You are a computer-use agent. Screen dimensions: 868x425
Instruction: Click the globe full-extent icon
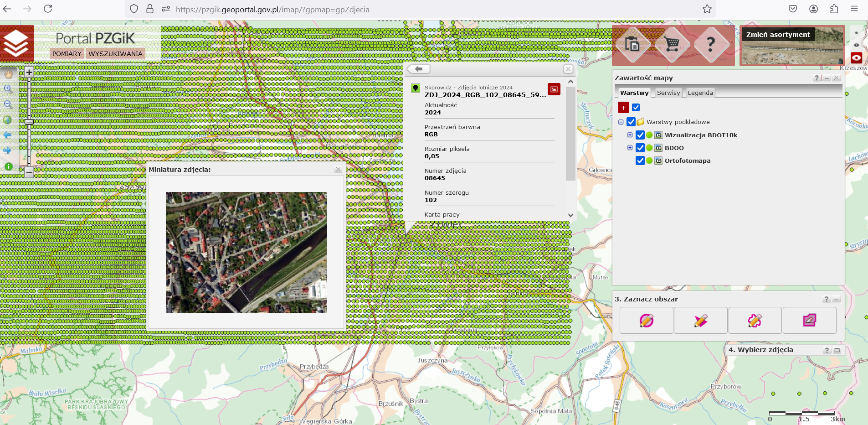point(7,120)
